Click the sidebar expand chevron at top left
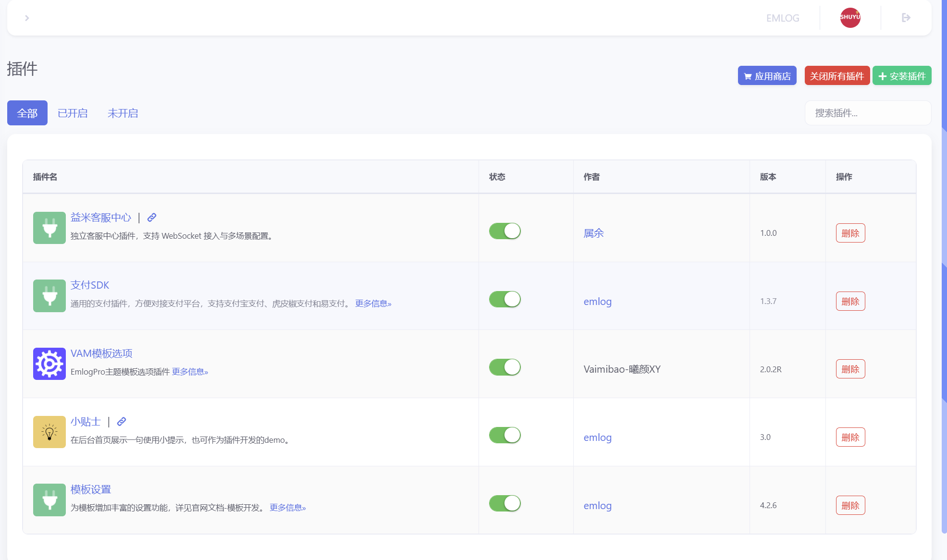Viewport: 947px width, 560px height. (x=27, y=18)
